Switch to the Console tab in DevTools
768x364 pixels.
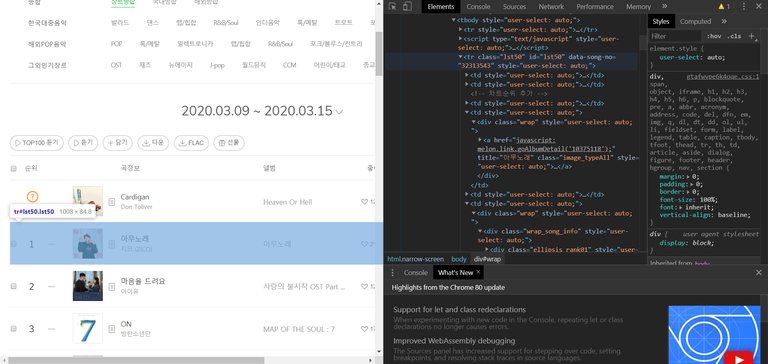(478, 7)
